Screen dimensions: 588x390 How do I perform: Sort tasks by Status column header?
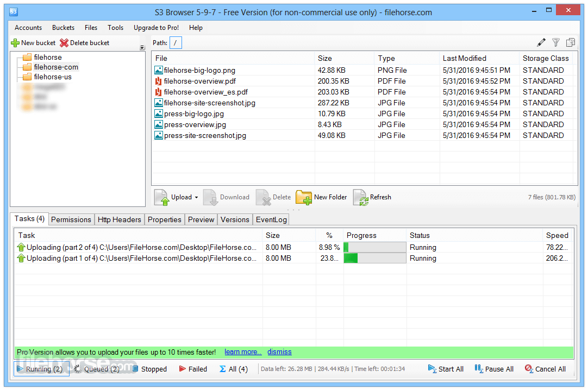pos(475,236)
